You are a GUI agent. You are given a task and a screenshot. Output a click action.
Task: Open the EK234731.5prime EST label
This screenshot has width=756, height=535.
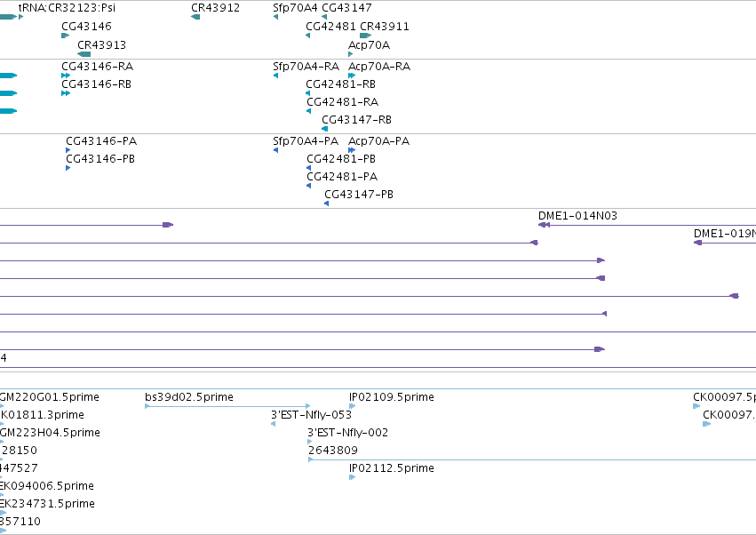coord(47,504)
